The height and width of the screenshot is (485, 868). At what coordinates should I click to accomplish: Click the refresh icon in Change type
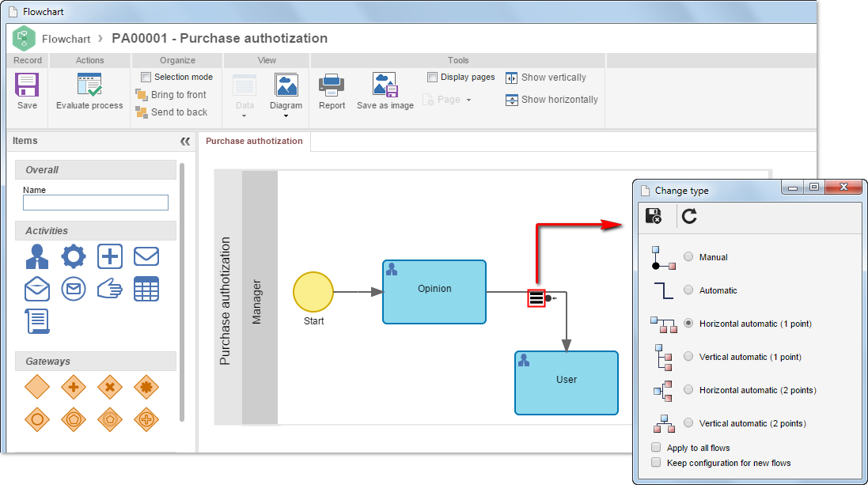click(x=689, y=216)
